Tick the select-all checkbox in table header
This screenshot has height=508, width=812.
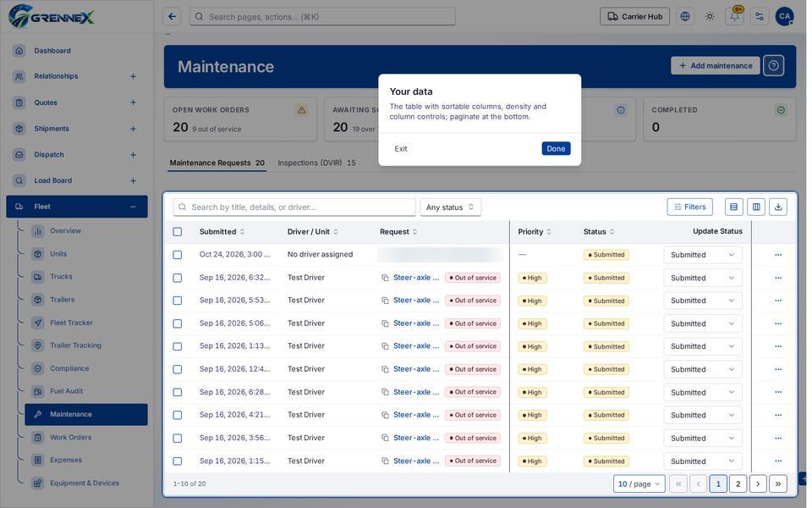(x=177, y=232)
